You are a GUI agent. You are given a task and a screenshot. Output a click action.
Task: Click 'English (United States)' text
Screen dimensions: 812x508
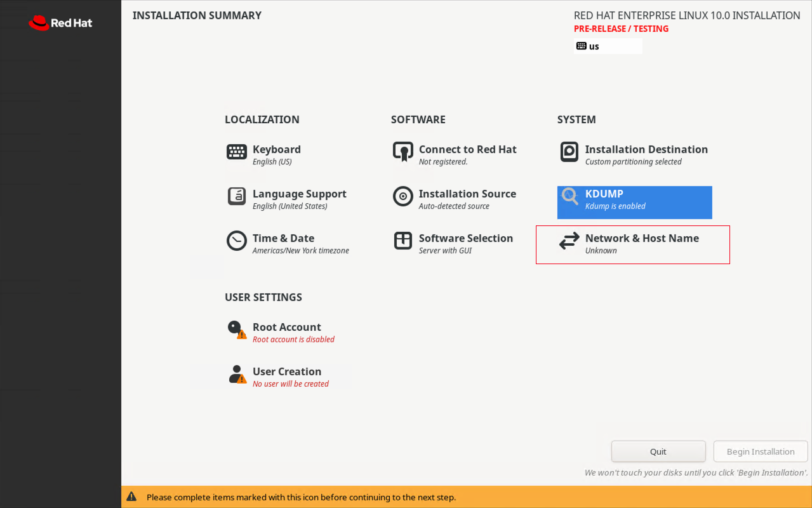click(x=290, y=206)
